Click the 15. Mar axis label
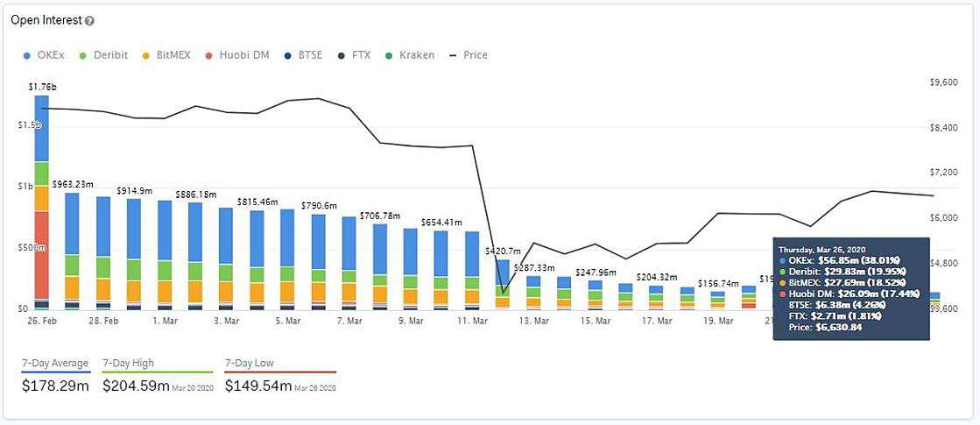The image size is (980, 425). point(595,321)
